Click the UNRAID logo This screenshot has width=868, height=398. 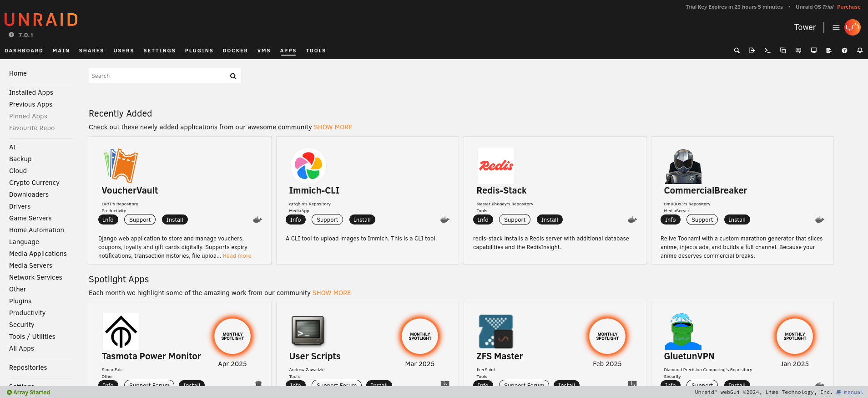pos(41,20)
